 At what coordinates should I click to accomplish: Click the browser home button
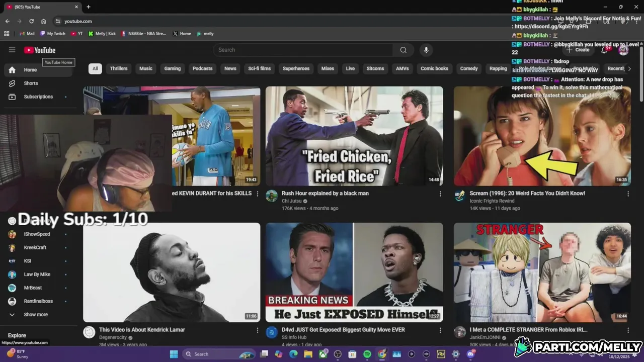[44, 21]
